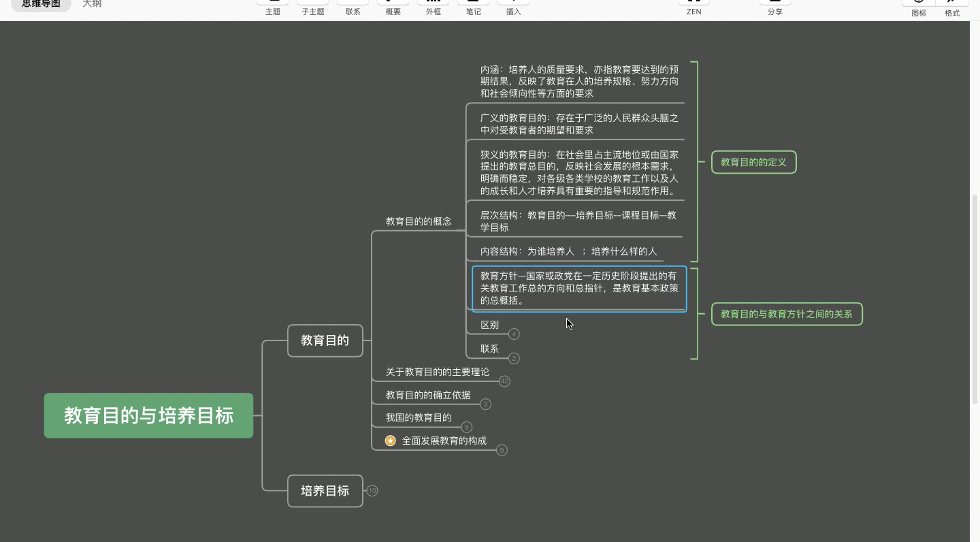Open the 格式 format panel
The width and height of the screenshot is (980, 542).
(x=952, y=8)
